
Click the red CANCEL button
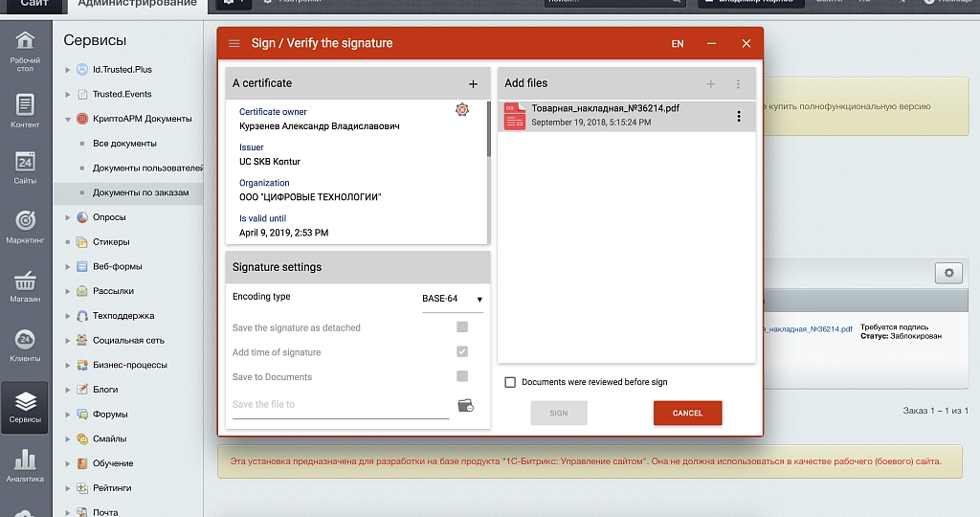[x=687, y=414]
